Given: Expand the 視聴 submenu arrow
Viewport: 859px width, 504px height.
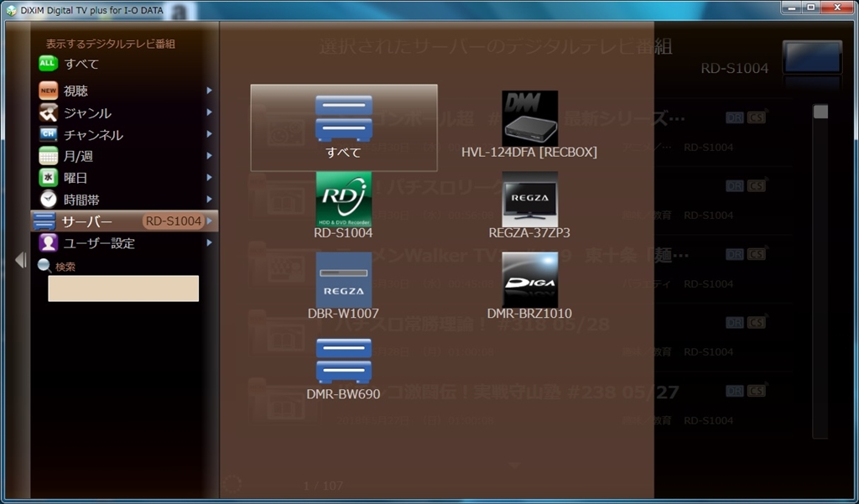Looking at the screenshot, I should coord(209,91).
